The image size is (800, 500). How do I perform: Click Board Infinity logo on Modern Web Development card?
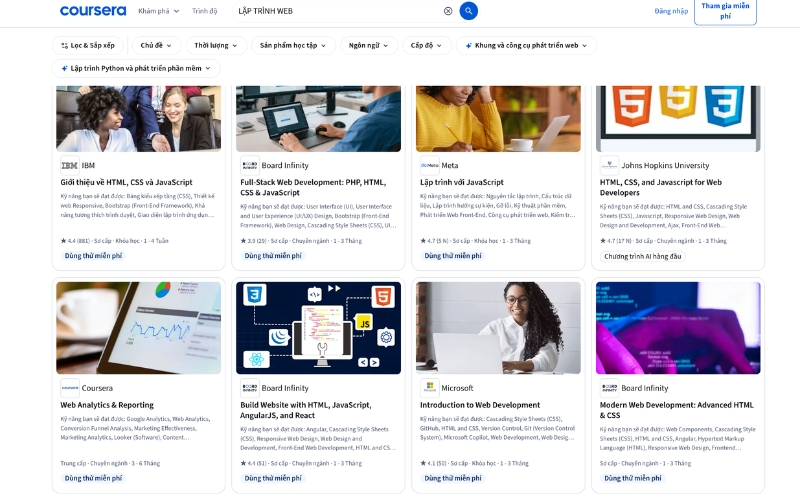tap(609, 388)
